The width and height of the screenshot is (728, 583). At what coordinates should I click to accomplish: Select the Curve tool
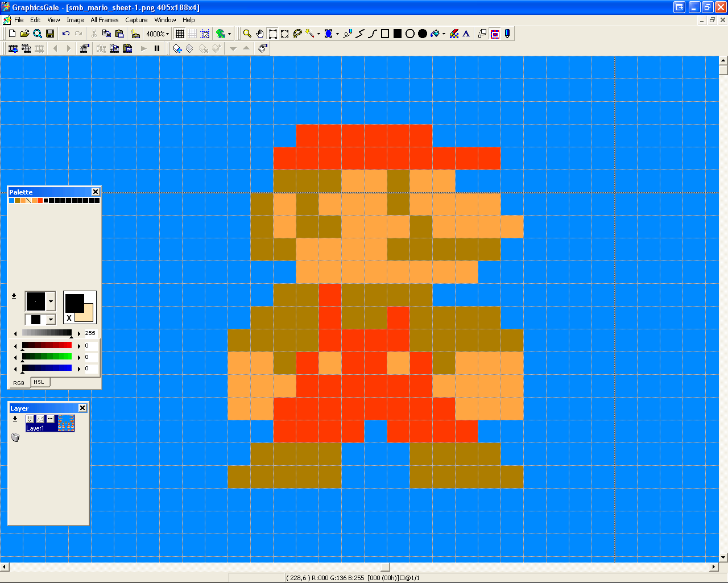pos(373,34)
